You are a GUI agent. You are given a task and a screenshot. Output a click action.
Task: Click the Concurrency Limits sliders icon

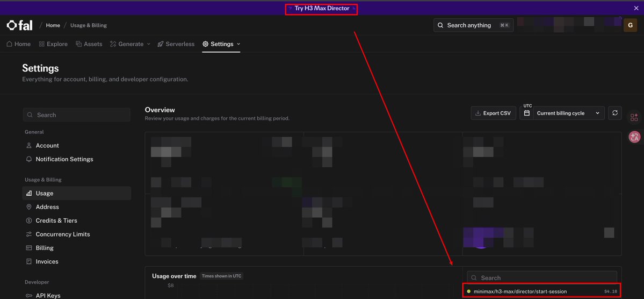[x=29, y=234]
